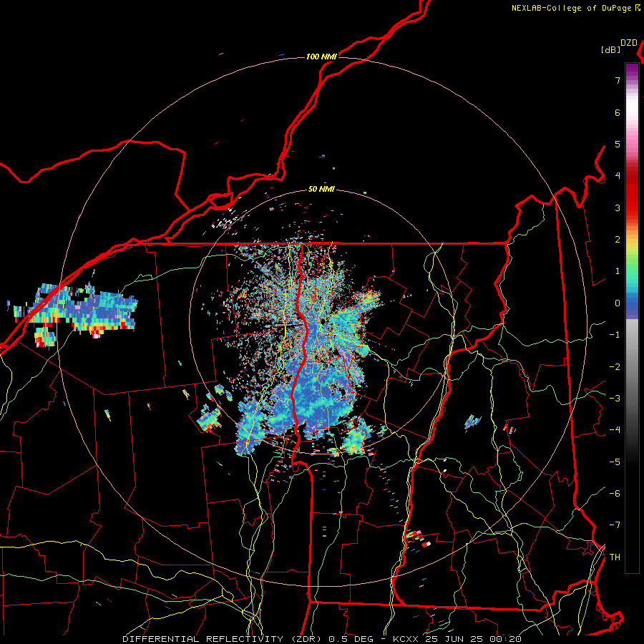Click the -5 value on color scale
Viewport: 644px width, 644px height.
point(615,462)
